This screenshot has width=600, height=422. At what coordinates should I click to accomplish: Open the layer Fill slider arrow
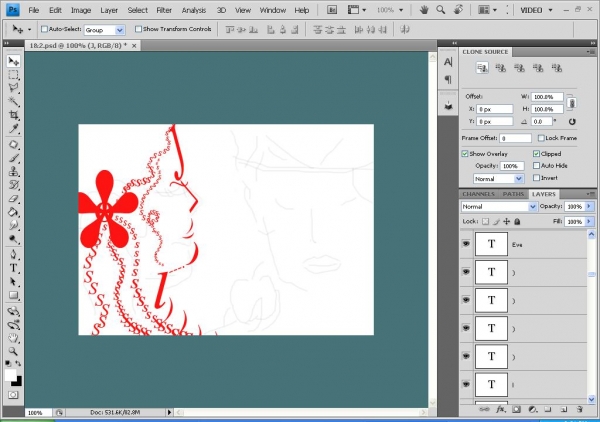(589, 222)
